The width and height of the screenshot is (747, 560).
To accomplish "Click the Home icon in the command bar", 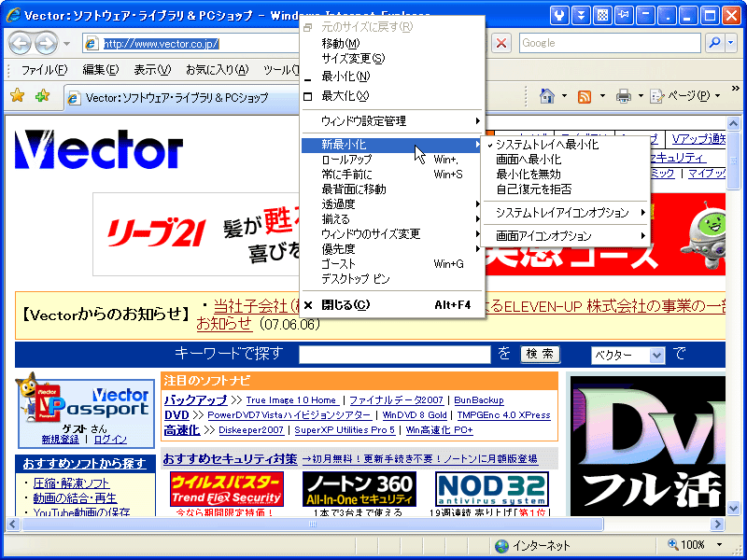I will click(x=547, y=96).
